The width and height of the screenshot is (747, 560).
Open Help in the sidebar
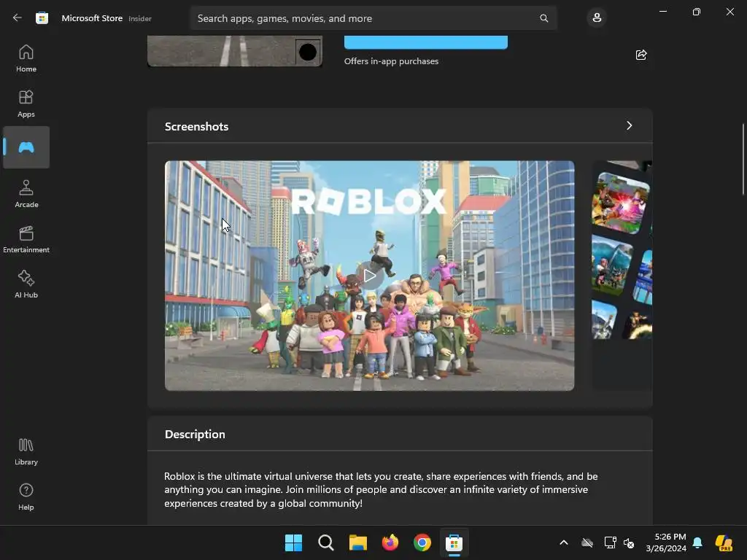click(26, 497)
